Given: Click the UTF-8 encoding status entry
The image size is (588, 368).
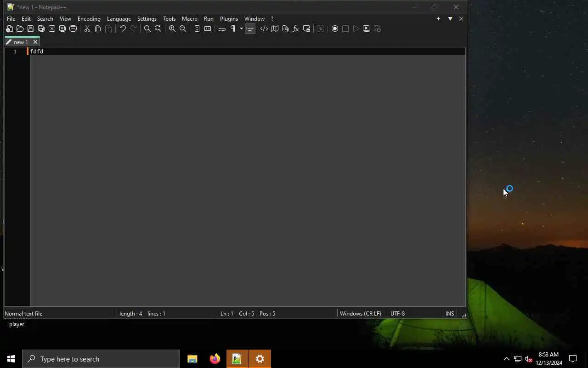Looking at the screenshot, I should (x=398, y=314).
